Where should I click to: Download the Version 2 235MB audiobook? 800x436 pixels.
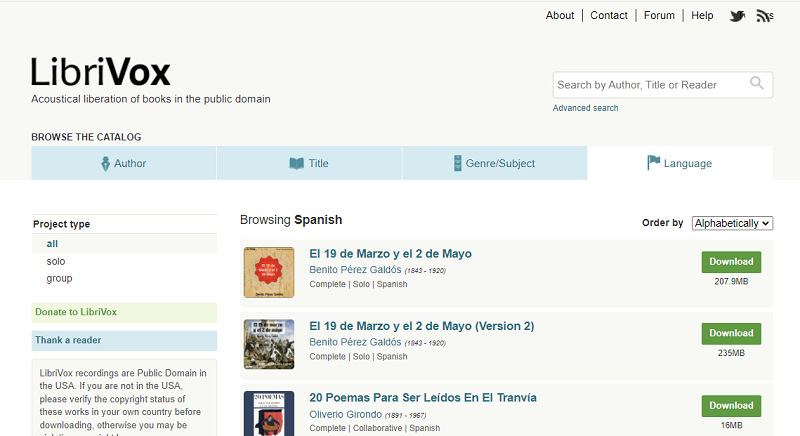731,334
